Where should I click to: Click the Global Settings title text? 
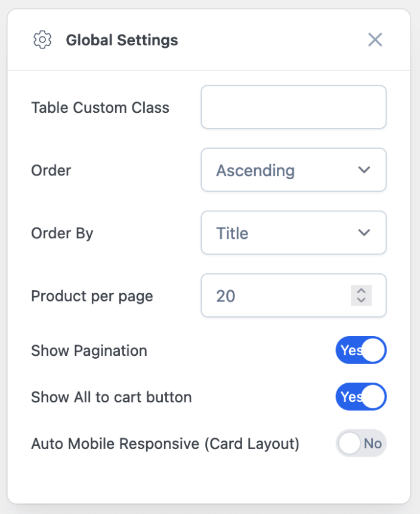point(122,40)
